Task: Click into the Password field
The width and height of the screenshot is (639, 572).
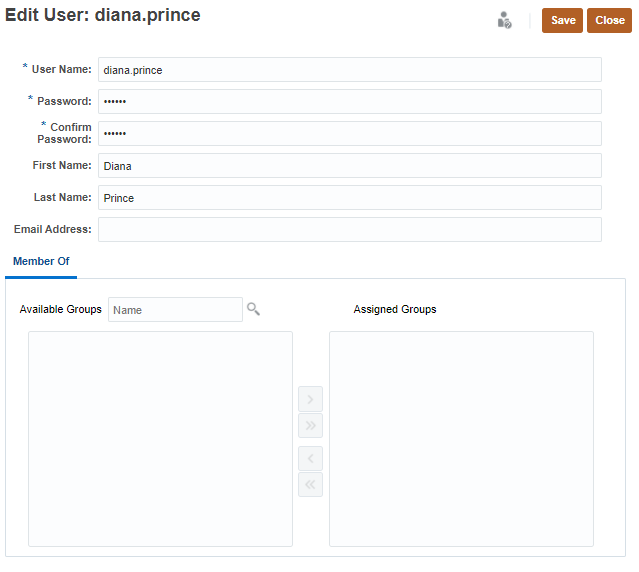Action: tap(349, 102)
